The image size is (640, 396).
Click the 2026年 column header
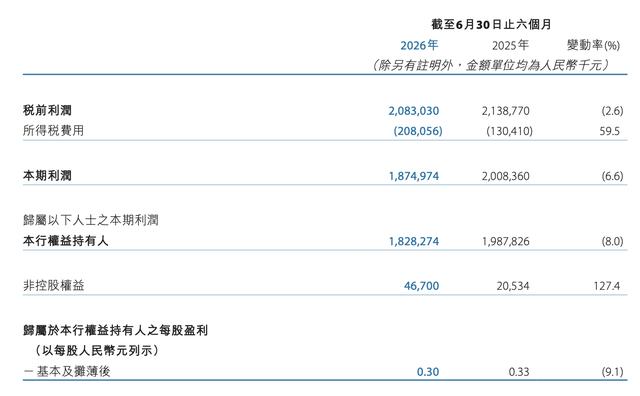[419, 45]
